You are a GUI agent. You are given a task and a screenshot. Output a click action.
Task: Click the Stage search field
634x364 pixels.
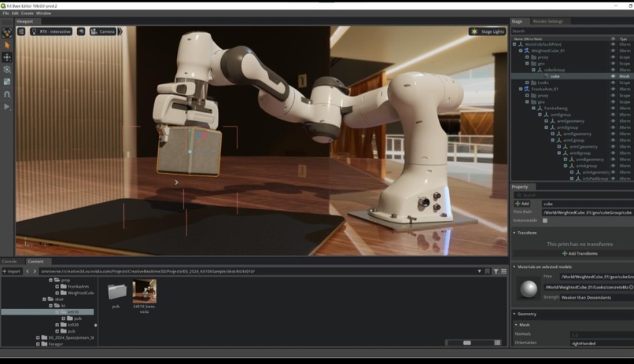point(572,31)
